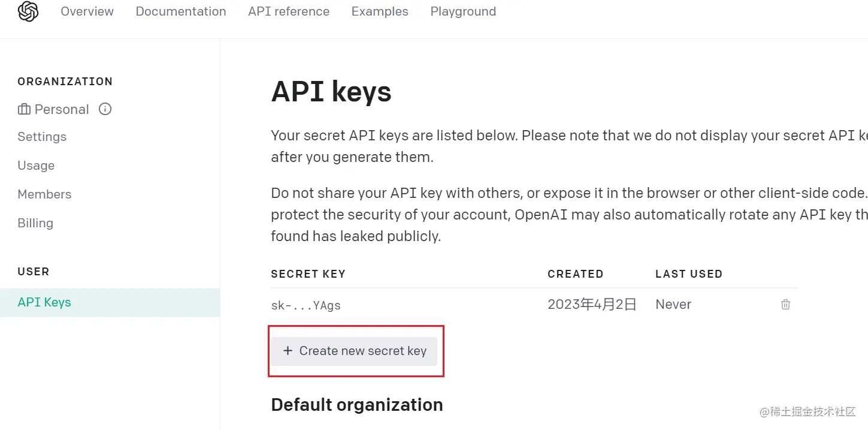
Task: Open the Members section in the sidebar
Action: tap(44, 194)
